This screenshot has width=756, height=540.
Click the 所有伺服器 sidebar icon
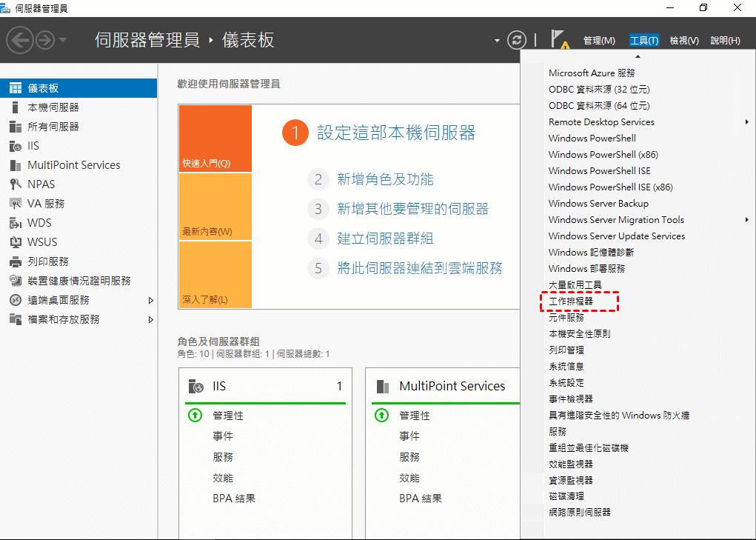point(16,127)
